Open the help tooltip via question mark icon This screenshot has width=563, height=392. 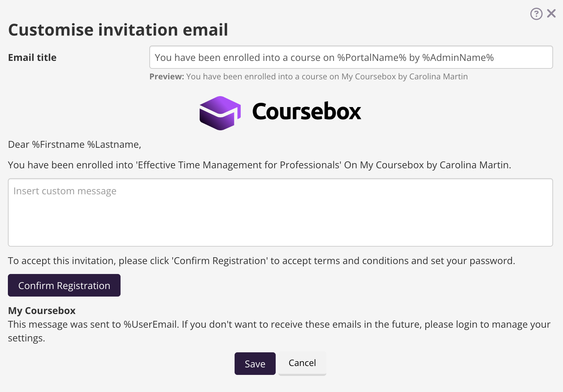tap(536, 13)
